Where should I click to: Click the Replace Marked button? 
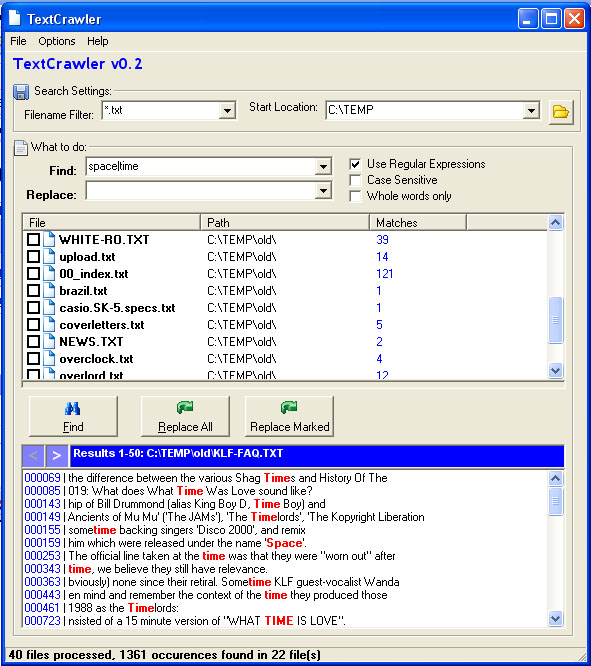[x=289, y=416]
